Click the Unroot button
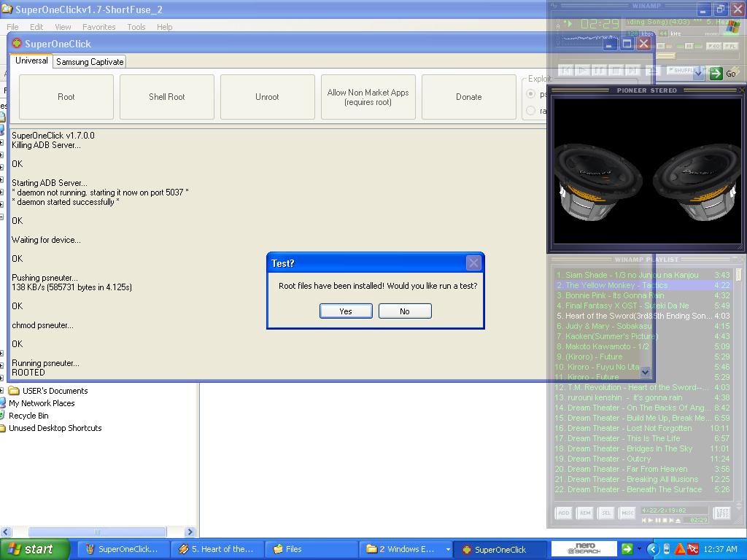The image size is (747, 560). tap(267, 97)
